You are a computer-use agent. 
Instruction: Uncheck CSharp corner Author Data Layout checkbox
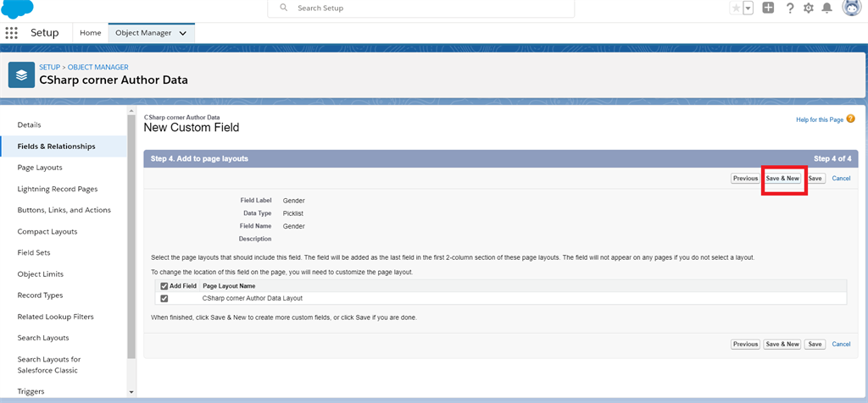pyautogui.click(x=164, y=299)
